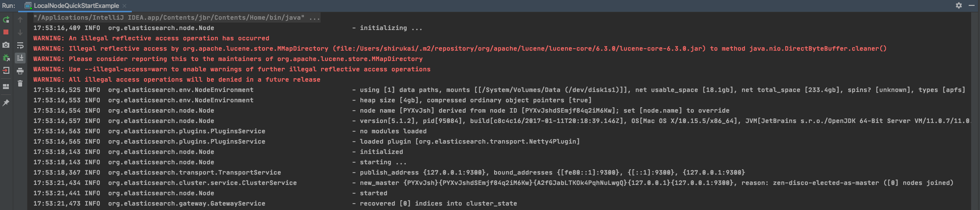
Task: Click the 'Run:' tool window label
Action: 8,5
